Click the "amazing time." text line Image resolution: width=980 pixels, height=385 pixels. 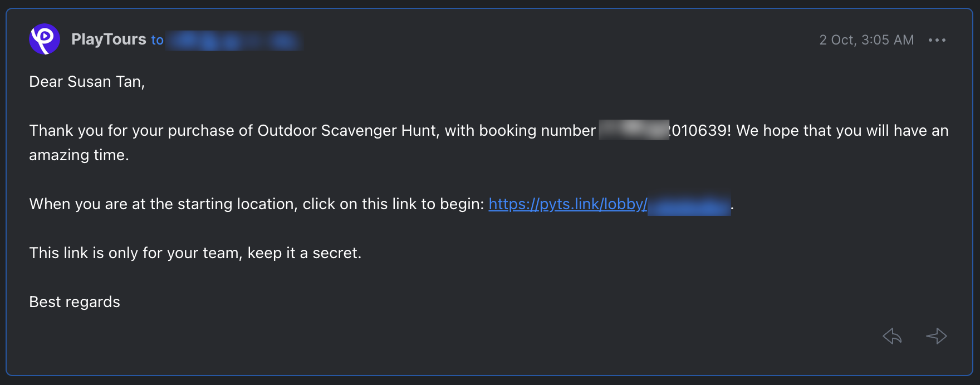click(79, 155)
